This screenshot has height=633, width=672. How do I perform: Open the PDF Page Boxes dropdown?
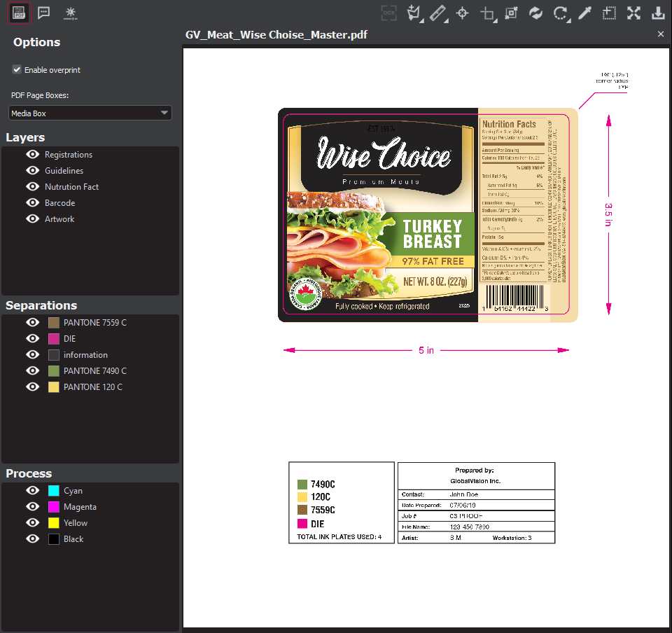(x=90, y=113)
